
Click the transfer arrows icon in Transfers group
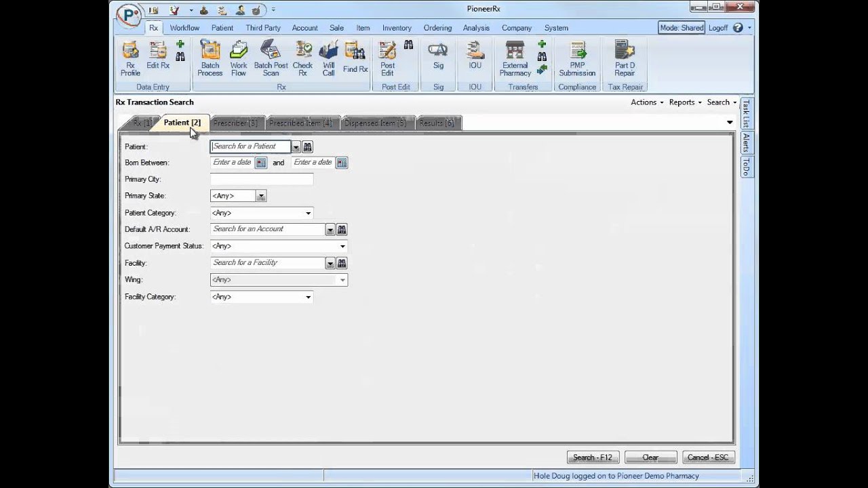pos(542,69)
